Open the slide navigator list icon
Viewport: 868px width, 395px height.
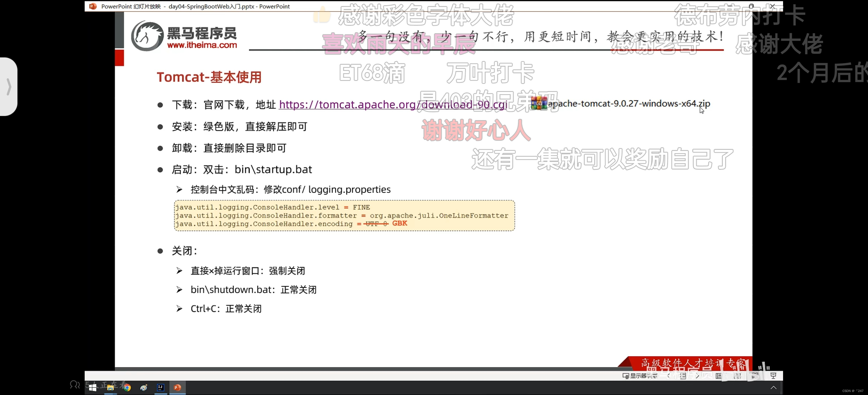coord(683,376)
